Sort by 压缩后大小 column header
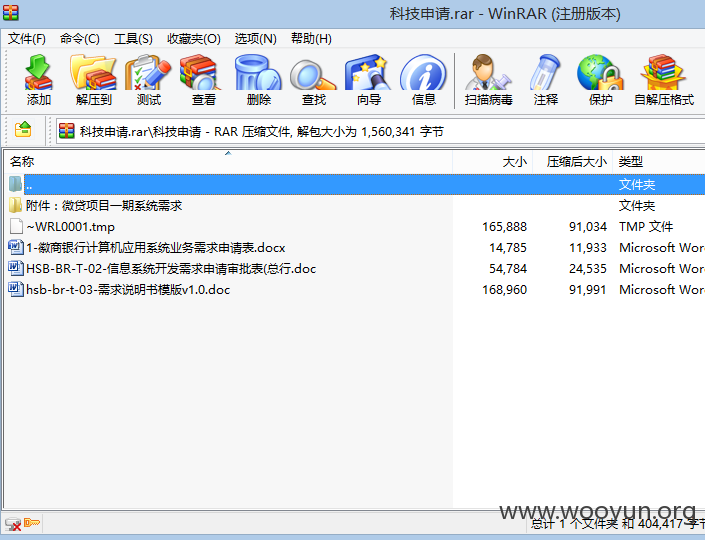 coord(573,161)
